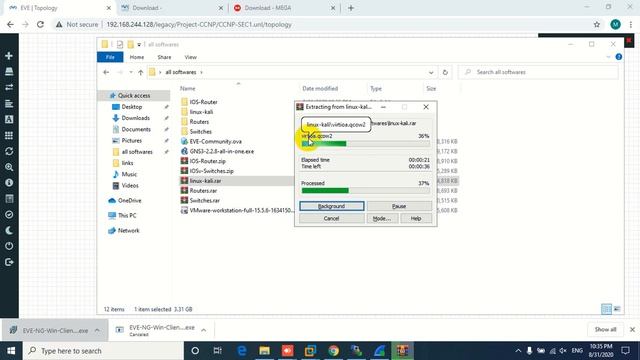Open Microsoft Edge from taskbar

pyautogui.click(x=242, y=351)
